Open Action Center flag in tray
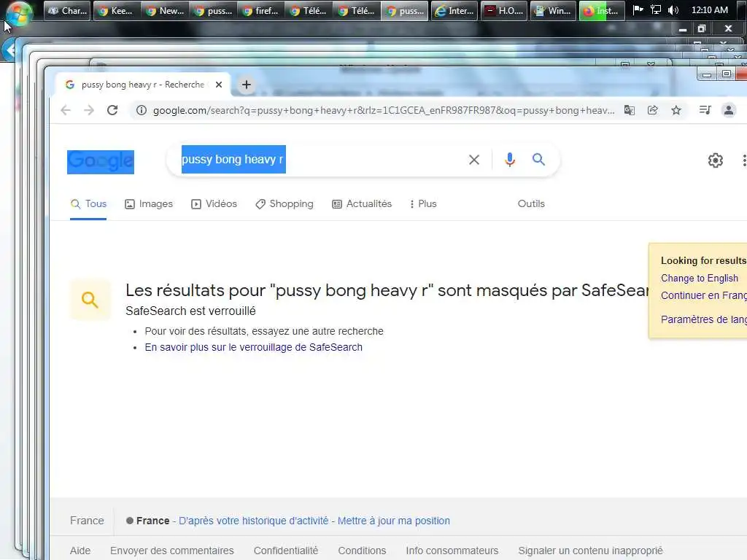 (638, 10)
